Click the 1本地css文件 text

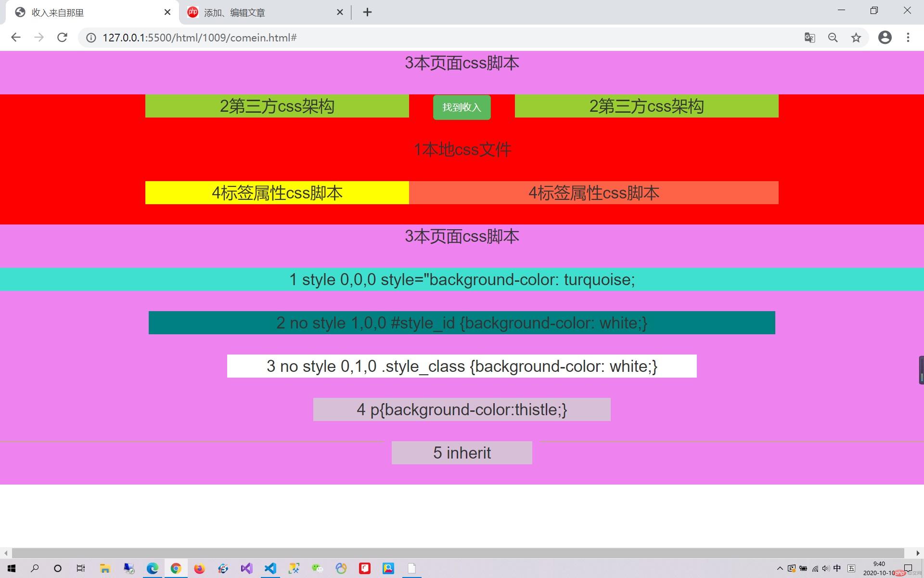click(462, 150)
